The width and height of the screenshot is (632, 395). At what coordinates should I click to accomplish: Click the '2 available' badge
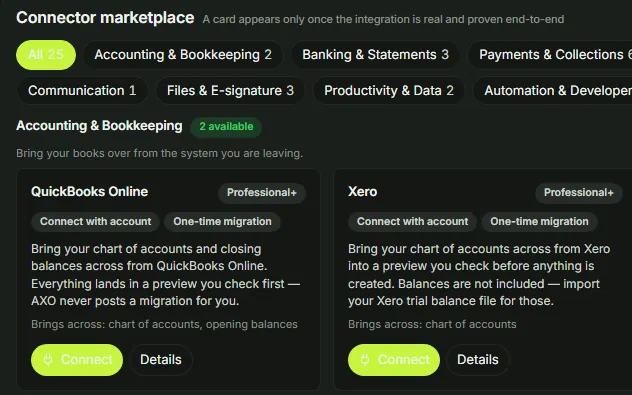[x=226, y=127]
